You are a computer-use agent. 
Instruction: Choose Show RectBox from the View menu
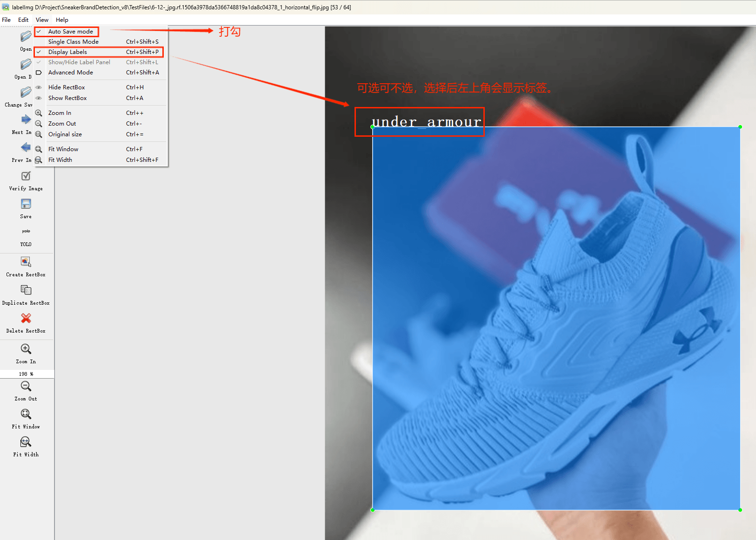[101, 98]
